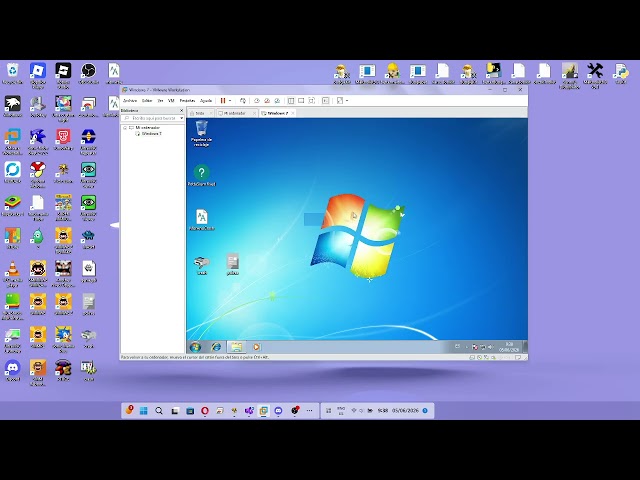640x480 pixels.
Task: Take a snapshot using the clock icon
Action: [257, 100]
